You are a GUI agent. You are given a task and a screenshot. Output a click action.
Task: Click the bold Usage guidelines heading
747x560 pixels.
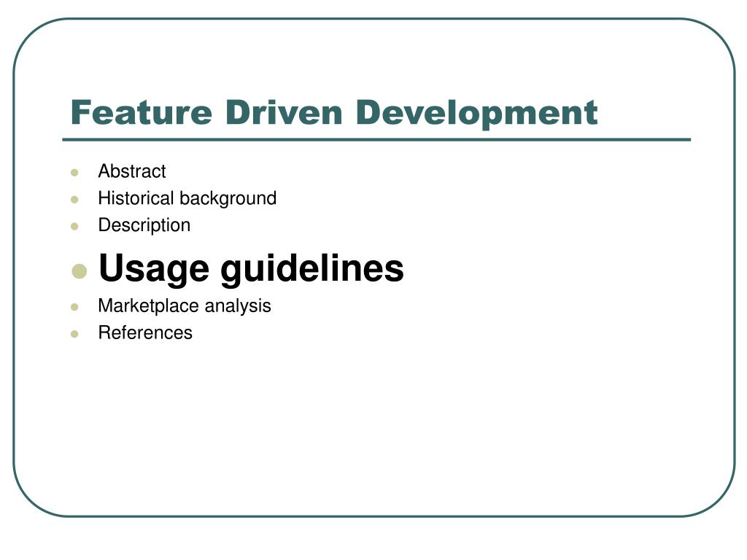coord(251,268)
